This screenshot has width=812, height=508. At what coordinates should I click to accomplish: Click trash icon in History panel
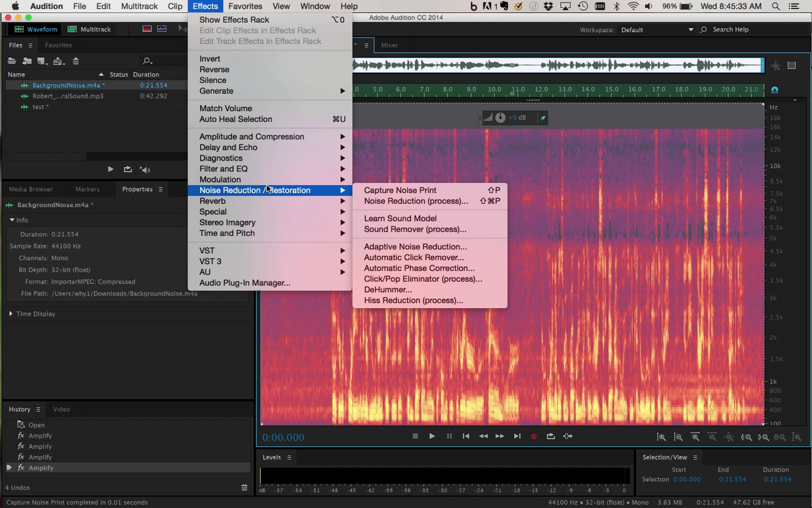pyautogui.click(x=244, y=487)
